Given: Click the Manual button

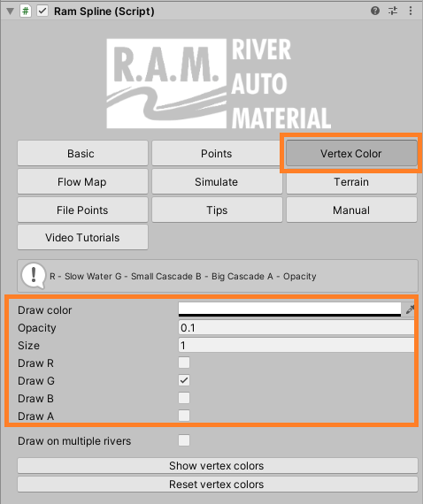Looking at the screenshot, I should pos(351,210).
